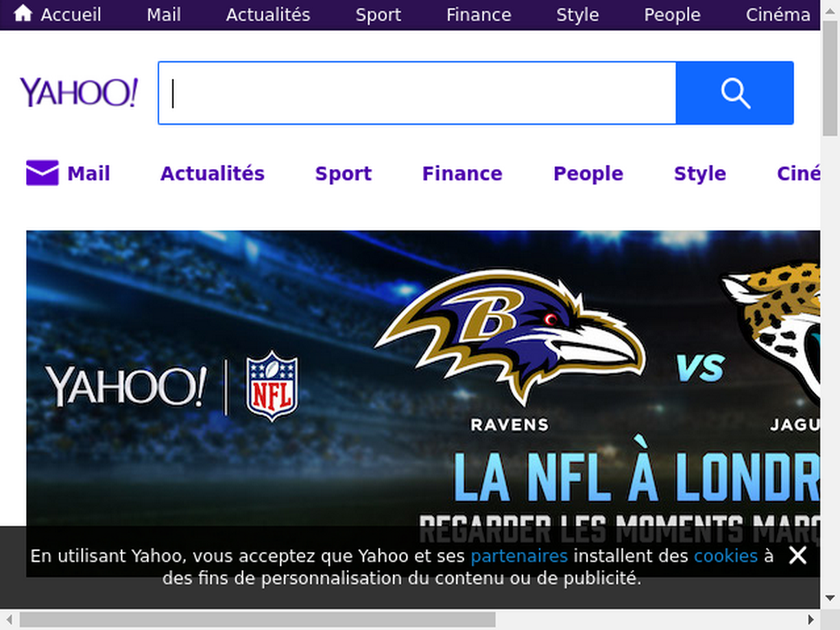Click the scroll-down arrow on the vertical scrollbar
This screenshot has height=630, width=840.
coord(830,598)
